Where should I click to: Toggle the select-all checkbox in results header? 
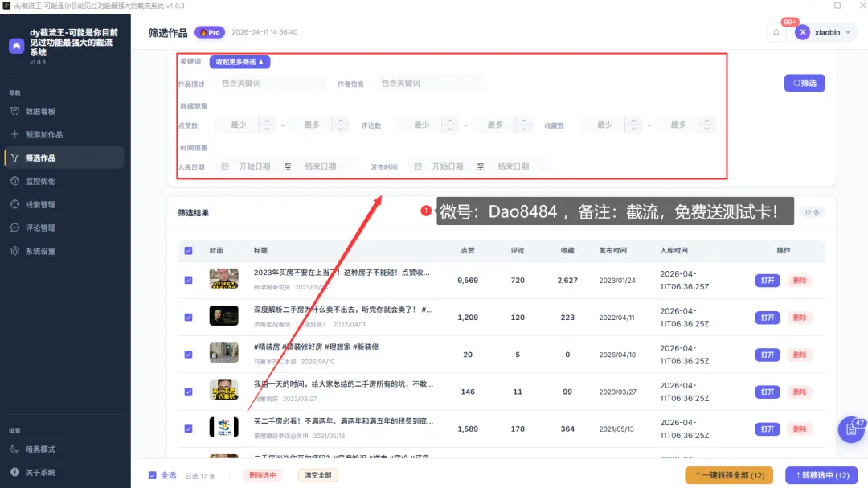[188, 250]
